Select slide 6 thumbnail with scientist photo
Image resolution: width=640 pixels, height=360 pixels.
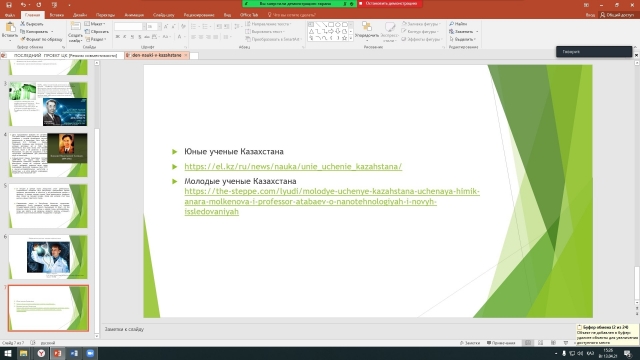pos(48,257)
